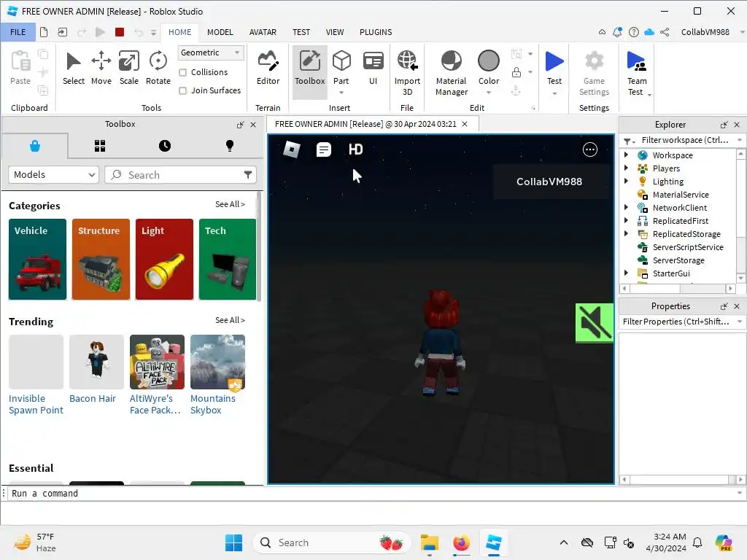Switch to the TEST ribbon tab

(301, 32)
